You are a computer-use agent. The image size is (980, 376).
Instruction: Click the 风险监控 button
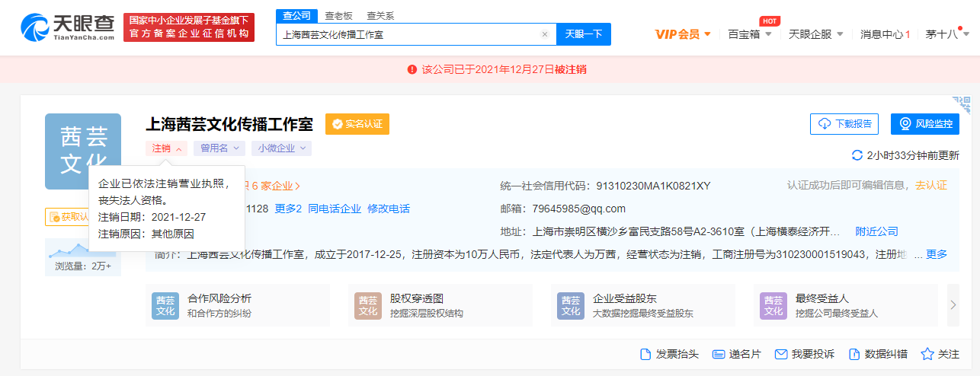pos(925,124)
